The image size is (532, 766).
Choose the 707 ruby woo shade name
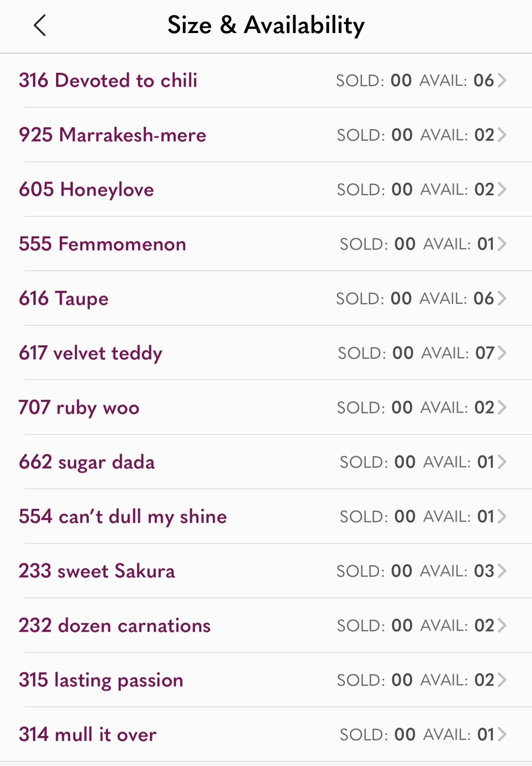[x=79, y=408]
